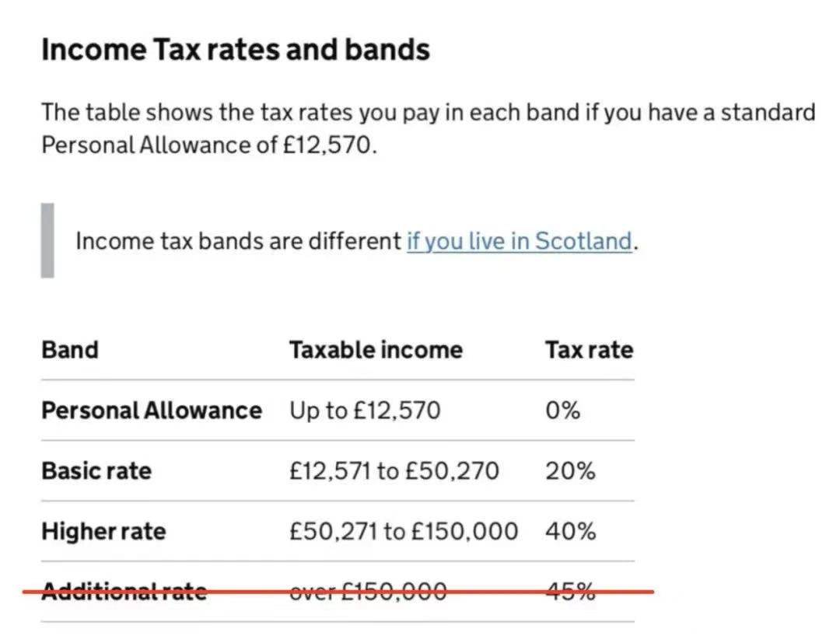840x636 pixels.
Task: Select the "Tax rate" column header
Action: (x=589, y=350)
